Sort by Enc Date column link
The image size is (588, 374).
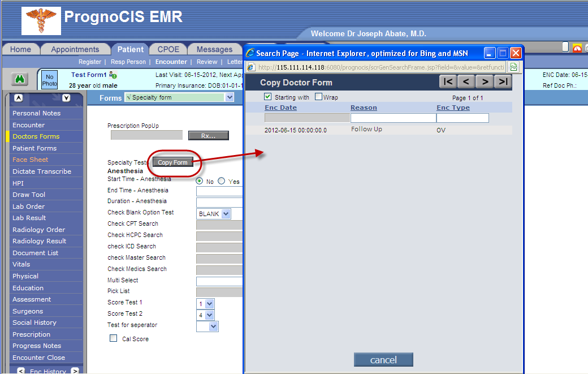coord(280,108)
